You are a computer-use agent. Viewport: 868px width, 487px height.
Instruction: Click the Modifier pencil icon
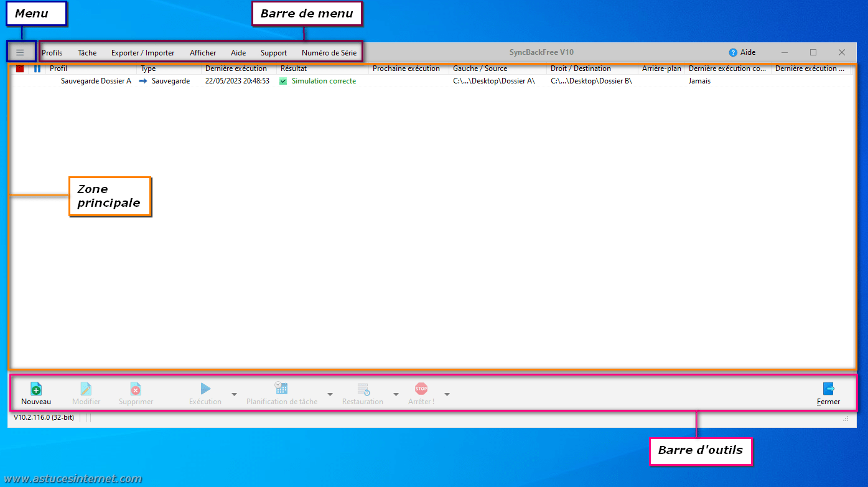86,389
